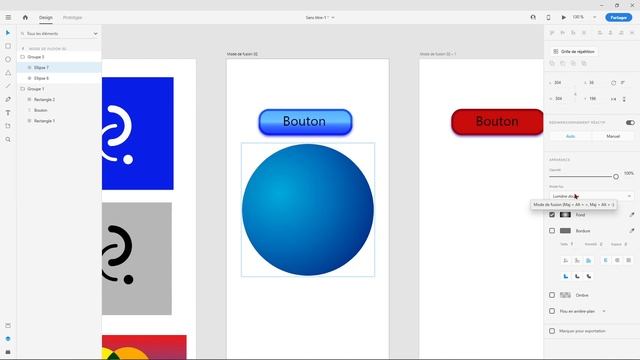The height and width of the screenshot is (360, 640).
Task: Select the Zoom magnifier tool
Action: (8, 140)
